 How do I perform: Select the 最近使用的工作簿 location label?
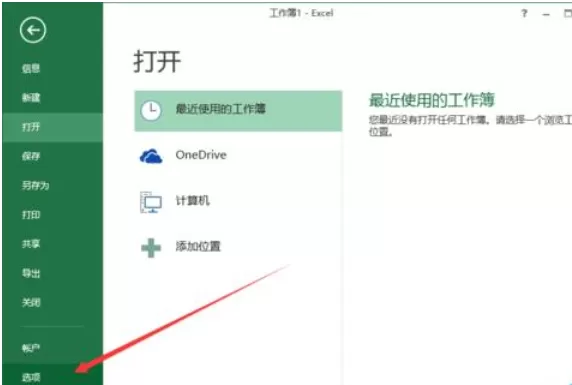pyautogui.click(x=220, y=109)
